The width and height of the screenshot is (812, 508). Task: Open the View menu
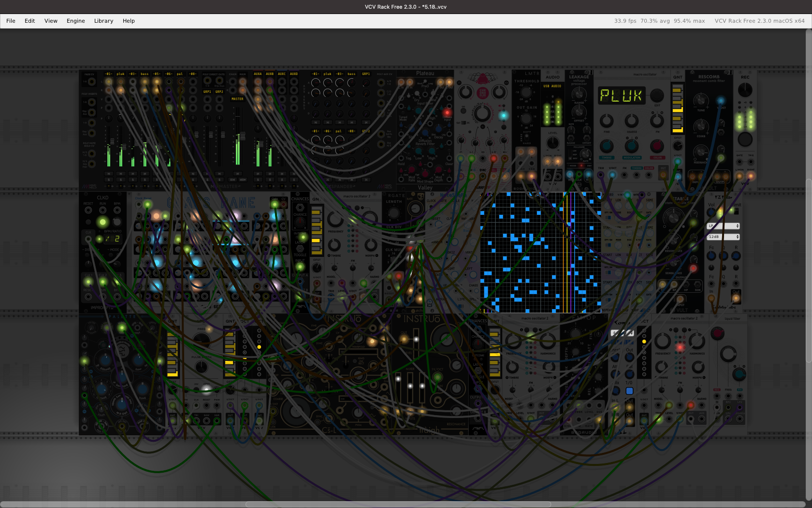(51, 21)
